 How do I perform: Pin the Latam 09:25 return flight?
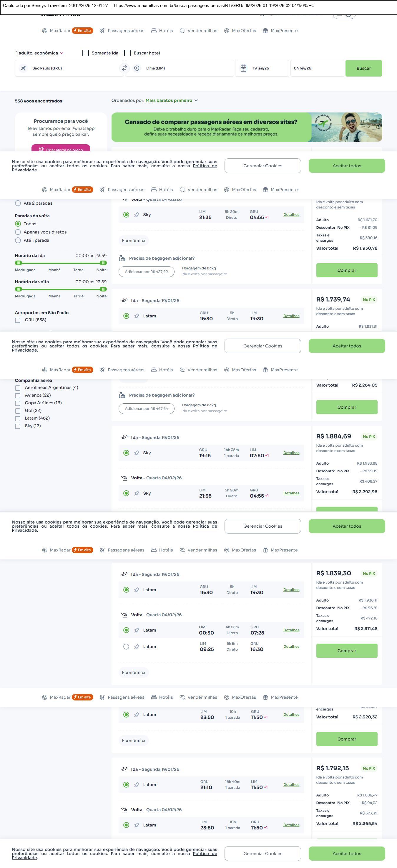click(x=136, y=647)
